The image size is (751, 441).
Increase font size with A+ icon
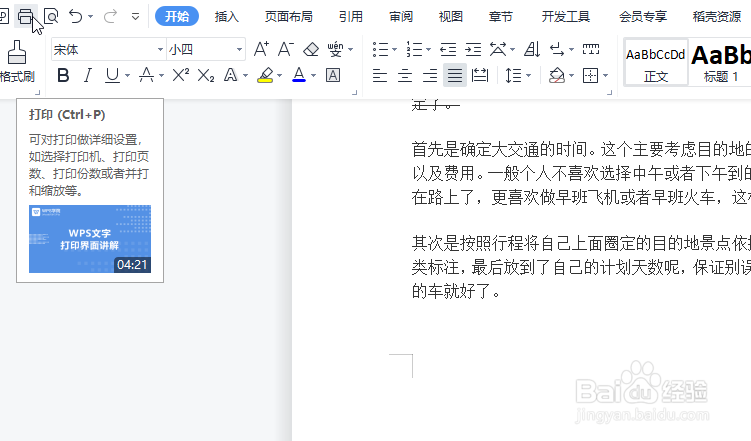(261, 49)
